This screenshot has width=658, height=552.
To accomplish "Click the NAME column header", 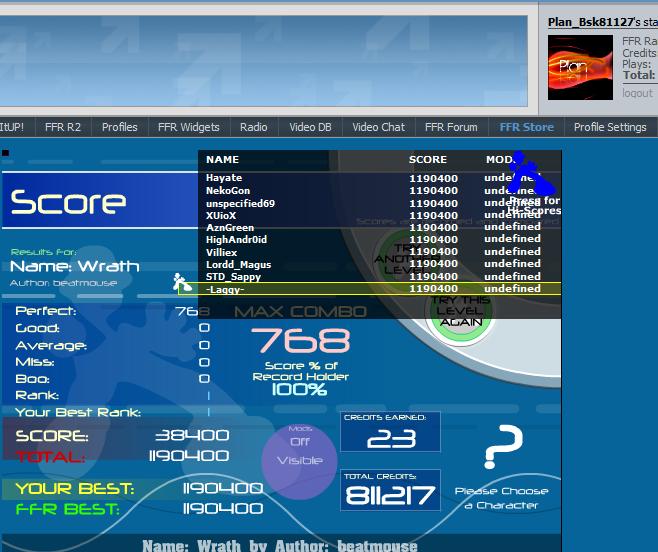I will 222,160.
